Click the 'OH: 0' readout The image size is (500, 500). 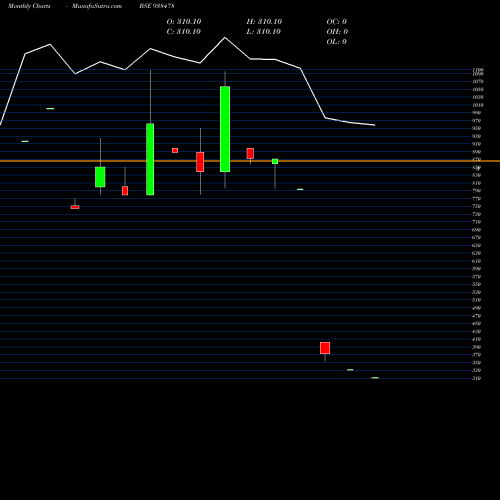(337, 32)
